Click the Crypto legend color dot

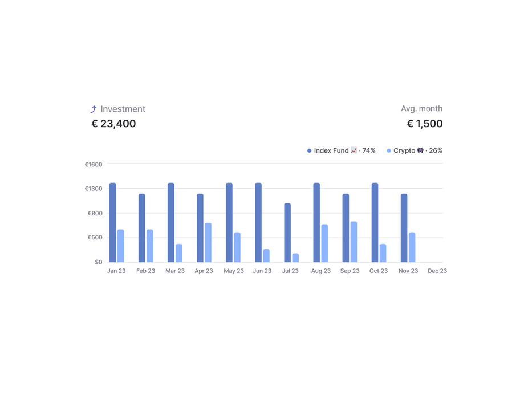(x=389, y=151)
